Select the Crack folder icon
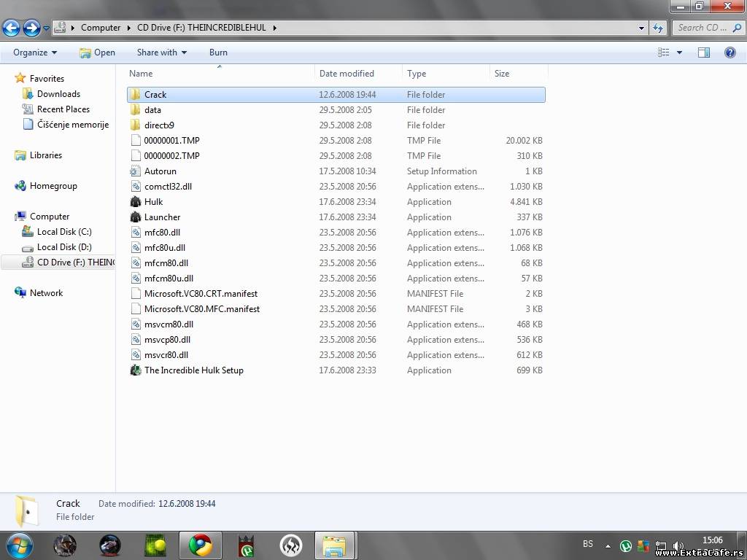The height and width of the screenshot is (560, 747). coord(135,94)
